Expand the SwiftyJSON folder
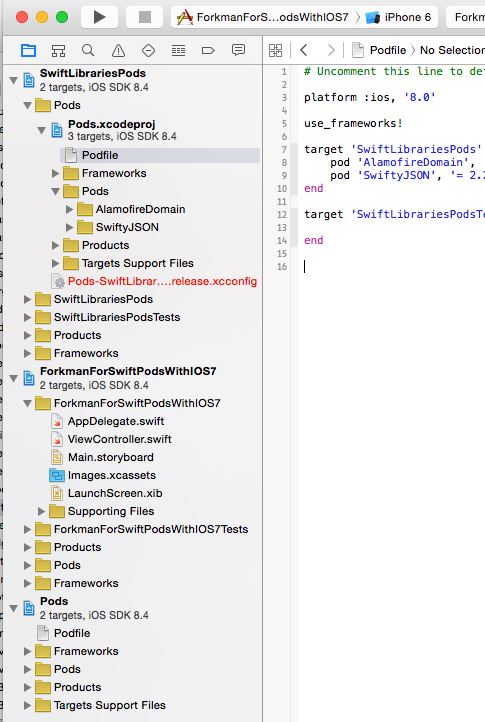Viewport: 485px width, 722px height. 70,227
